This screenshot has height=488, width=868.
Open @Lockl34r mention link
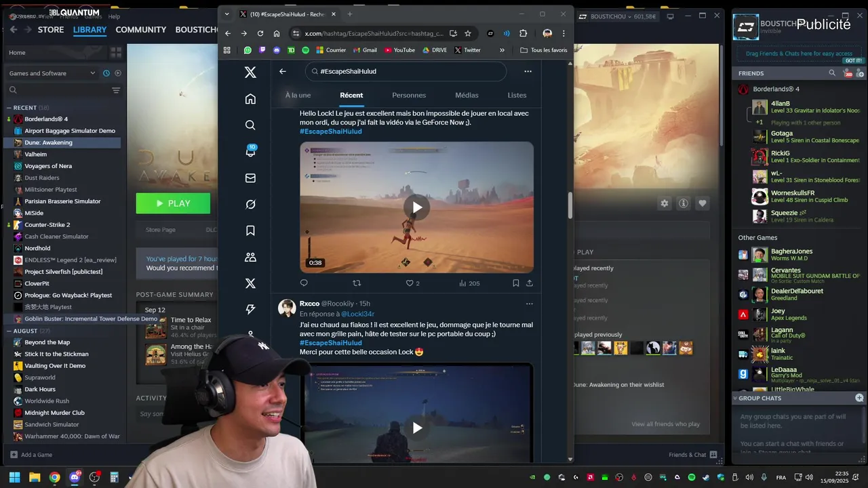click(357, 314)
